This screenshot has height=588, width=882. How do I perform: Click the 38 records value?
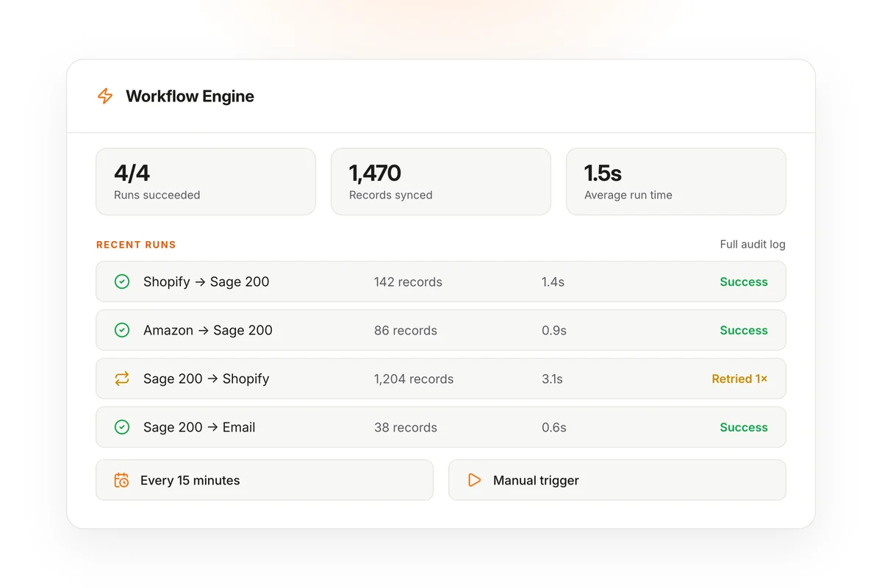point(406,427)
